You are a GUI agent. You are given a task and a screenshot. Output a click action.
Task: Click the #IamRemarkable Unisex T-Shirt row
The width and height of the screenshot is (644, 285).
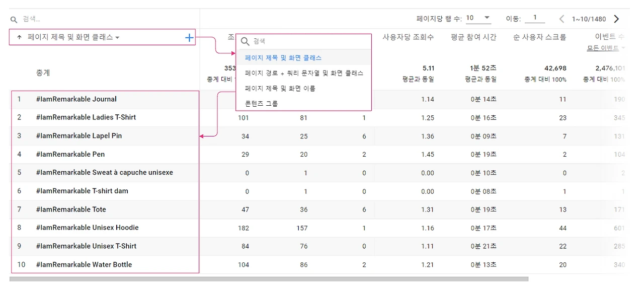(86, 246)
